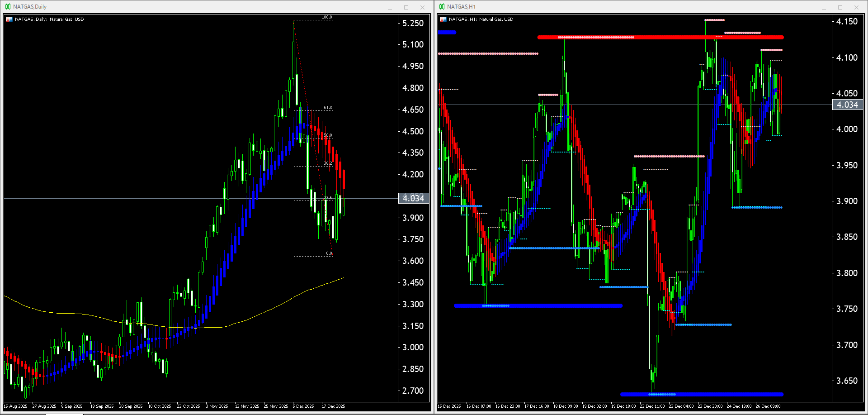Click the 61.8 Fibonacci level label
The height and width of the screenshot is (415, 868).
(x=328, y=108)
